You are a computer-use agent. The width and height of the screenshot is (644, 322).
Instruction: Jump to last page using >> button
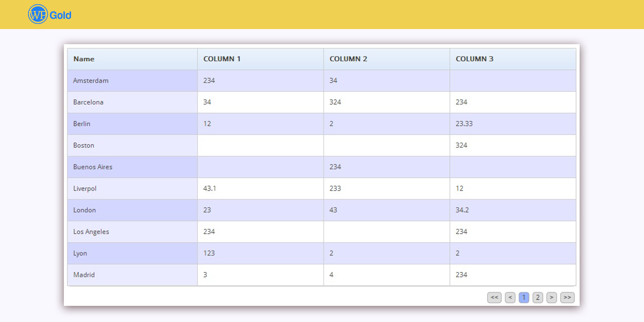click(x=567, y=298)
